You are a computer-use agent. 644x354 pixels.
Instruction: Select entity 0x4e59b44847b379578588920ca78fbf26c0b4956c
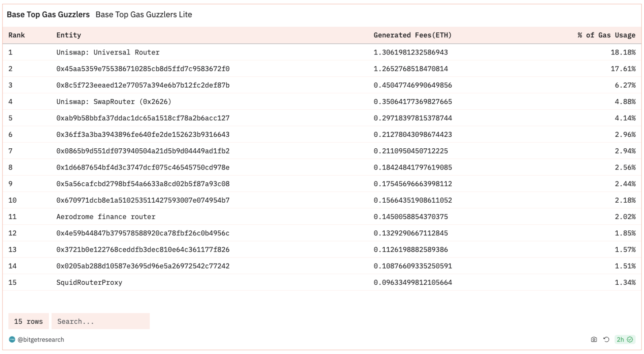143,233
